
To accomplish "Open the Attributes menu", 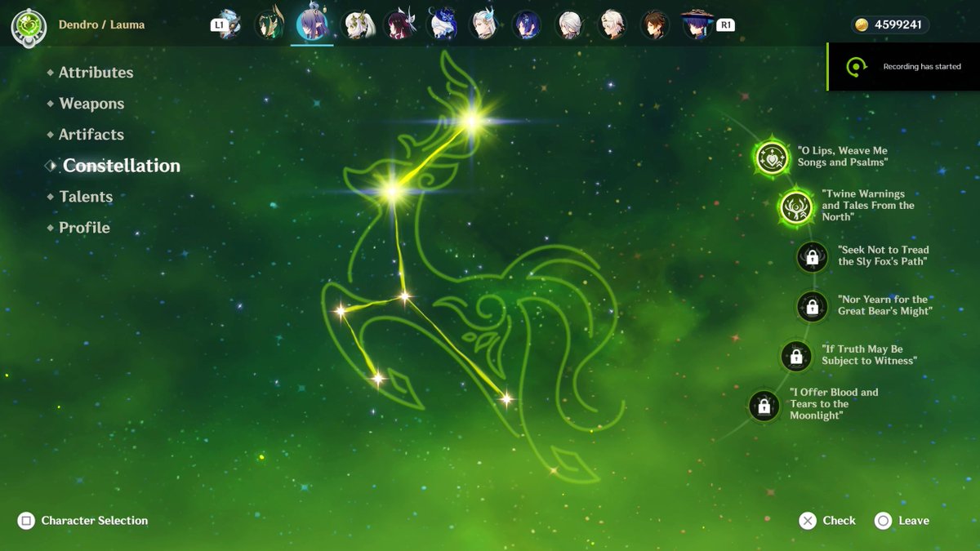I will (96, 73).
